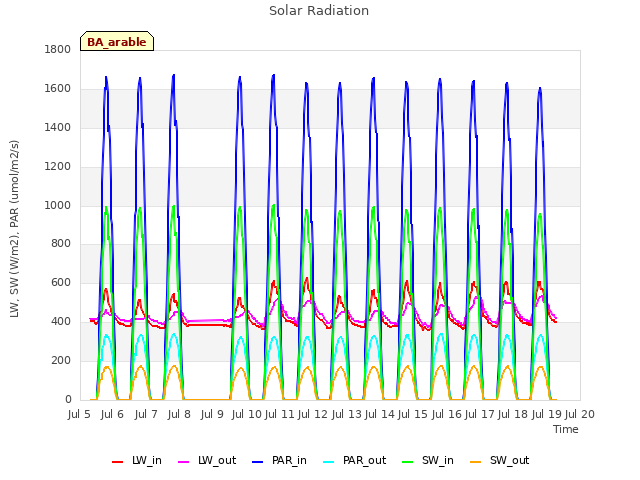This screenshot has width=640, height=480.
Task: Select the orange SW_out legend swatch
Action: 476,462
